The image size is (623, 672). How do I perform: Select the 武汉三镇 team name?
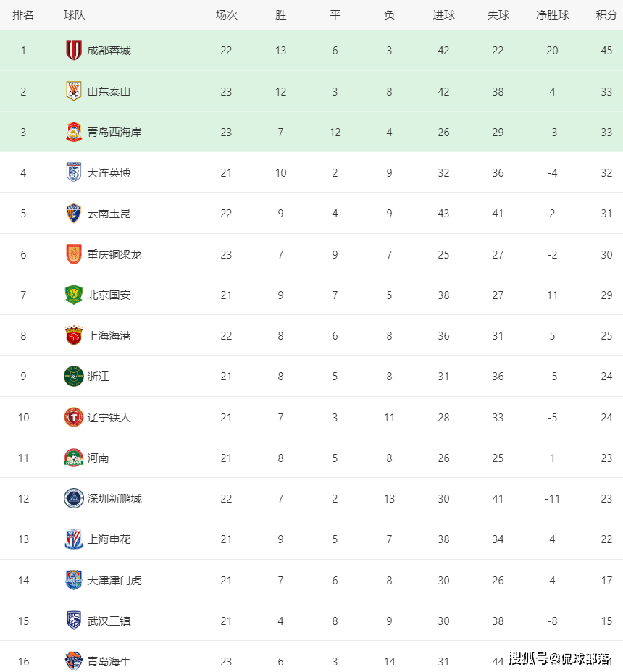click(109, 621)
